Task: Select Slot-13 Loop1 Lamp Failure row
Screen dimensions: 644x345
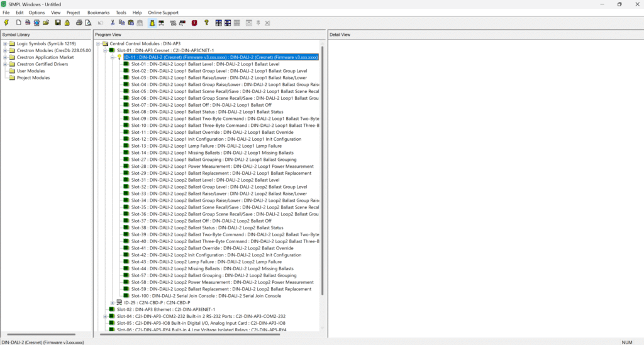Action: tap(206, 146)
